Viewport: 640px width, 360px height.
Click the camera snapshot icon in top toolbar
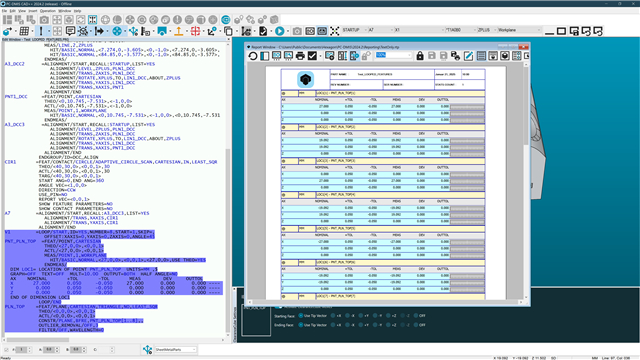pos(44,20)
